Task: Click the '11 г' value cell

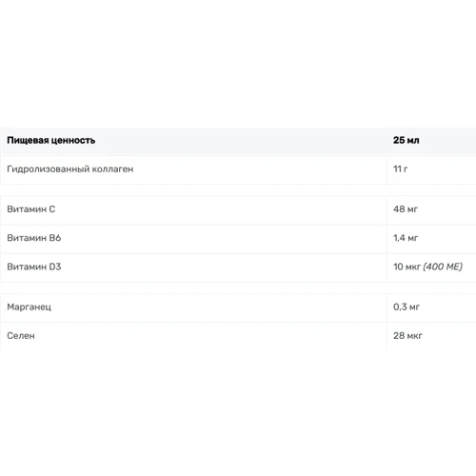Action: point(400,169)
